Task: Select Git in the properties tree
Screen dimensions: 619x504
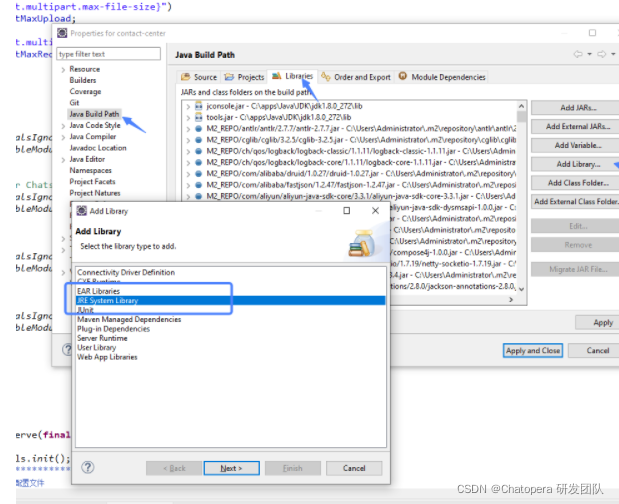Action: [74, 103]
